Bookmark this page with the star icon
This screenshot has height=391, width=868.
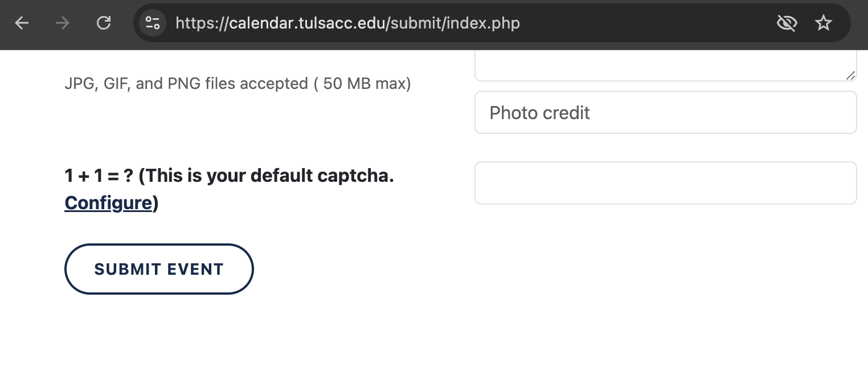824,23
